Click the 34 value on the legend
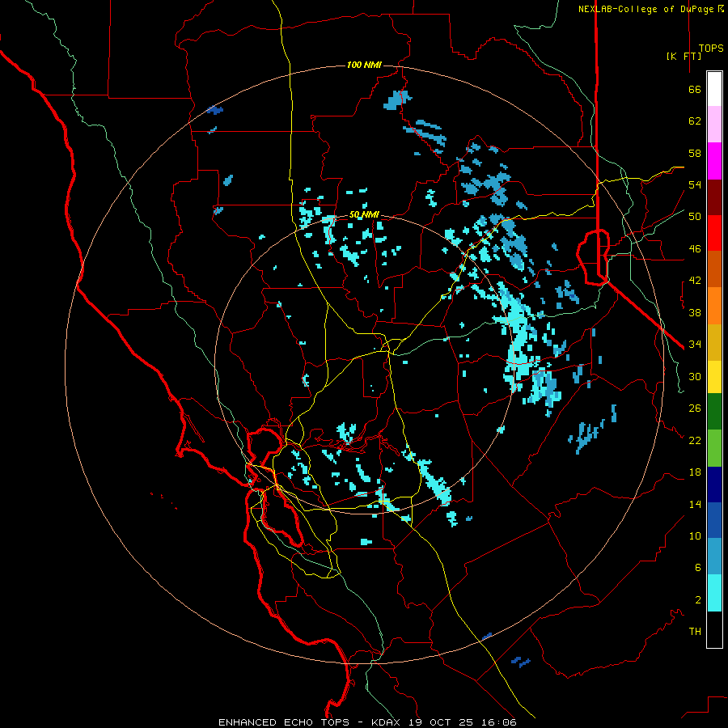728x728 pixels. tap(695, 345)
